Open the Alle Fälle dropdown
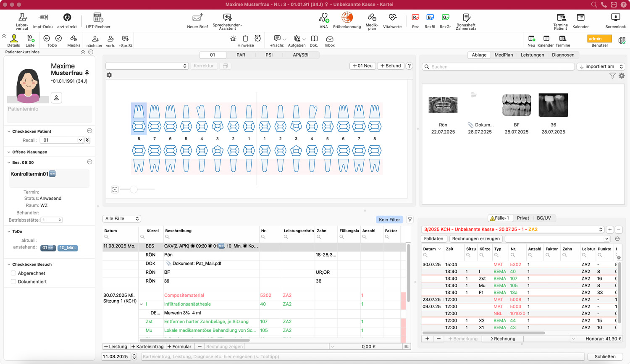 (122, 219)
